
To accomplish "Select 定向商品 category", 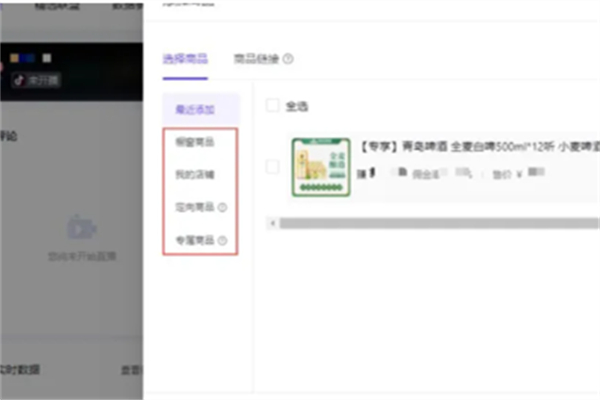I will 195,207.
